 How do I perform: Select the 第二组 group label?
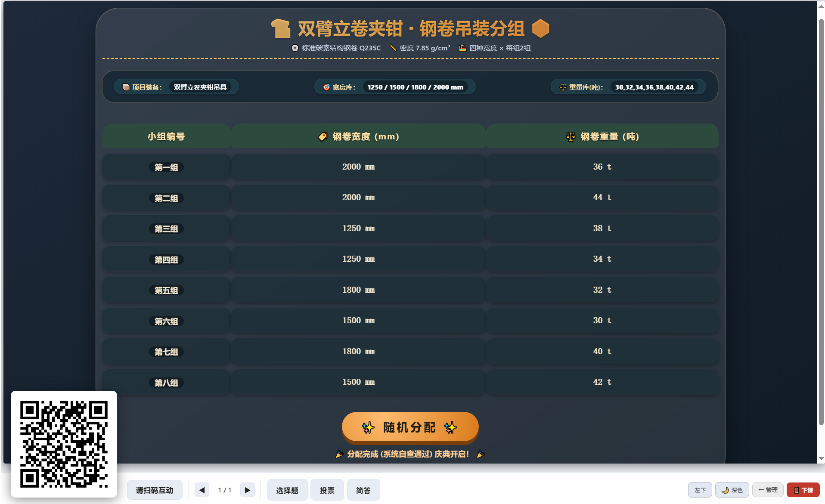tap(166, 198)
